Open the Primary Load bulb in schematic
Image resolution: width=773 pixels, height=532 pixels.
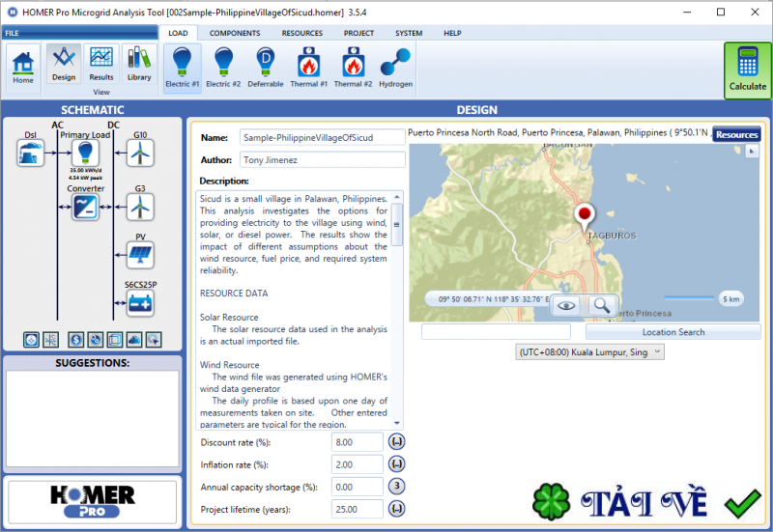click(85, 153)
